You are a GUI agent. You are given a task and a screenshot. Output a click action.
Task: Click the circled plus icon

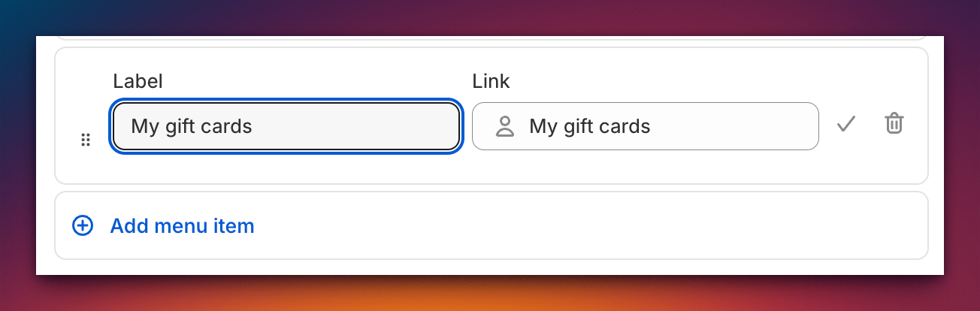83,225
